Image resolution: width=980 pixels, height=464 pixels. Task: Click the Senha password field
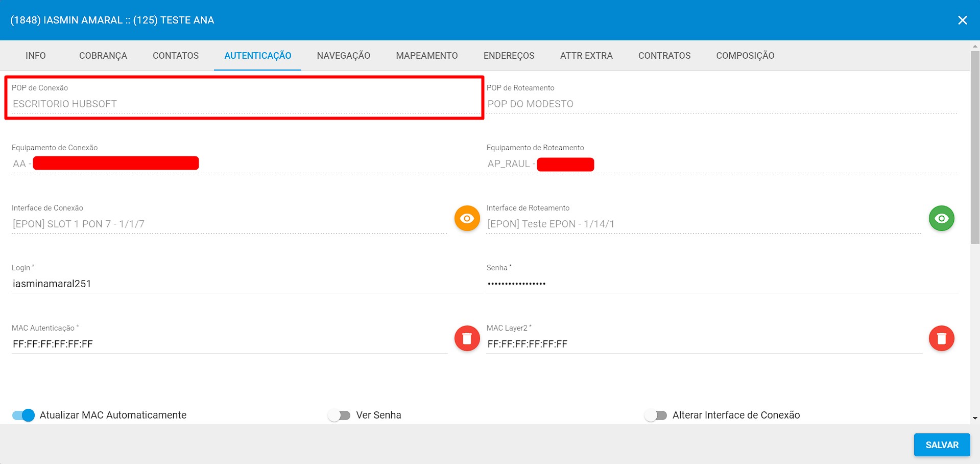coord(722,284)
